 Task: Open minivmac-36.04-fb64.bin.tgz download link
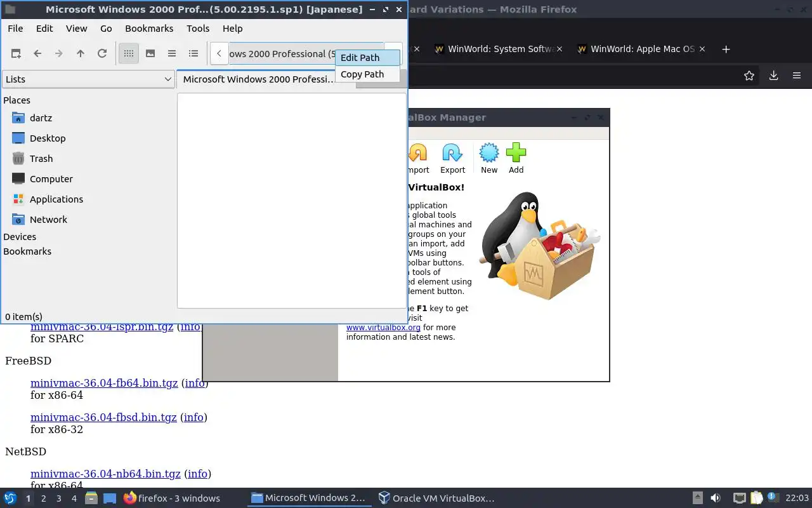[104, 383]
